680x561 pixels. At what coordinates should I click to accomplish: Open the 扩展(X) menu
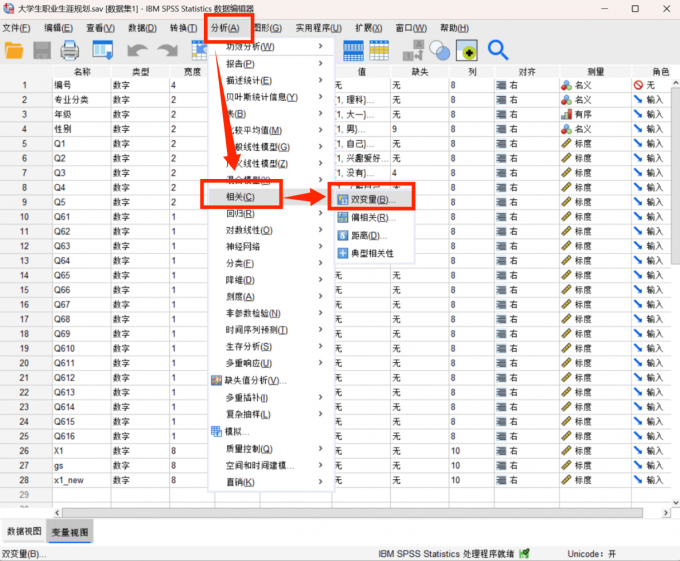(x=369, y=28)
